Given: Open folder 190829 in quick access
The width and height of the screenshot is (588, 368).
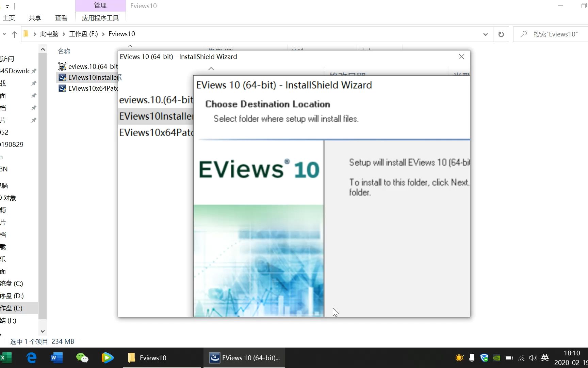Looking at the screenshot, I should (12, 144).
